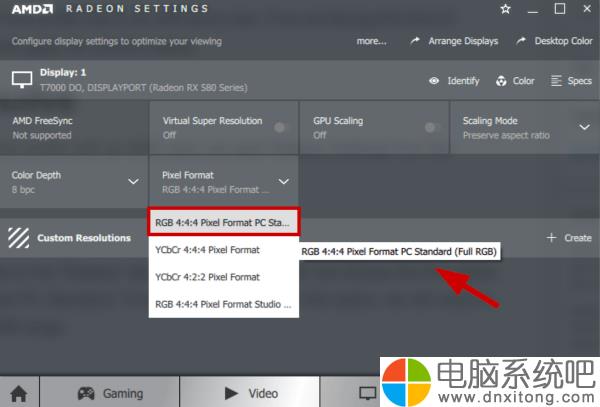Click Create custom resolution button
Viewport: 600px width, 407px height.
[x=569, y=238]
